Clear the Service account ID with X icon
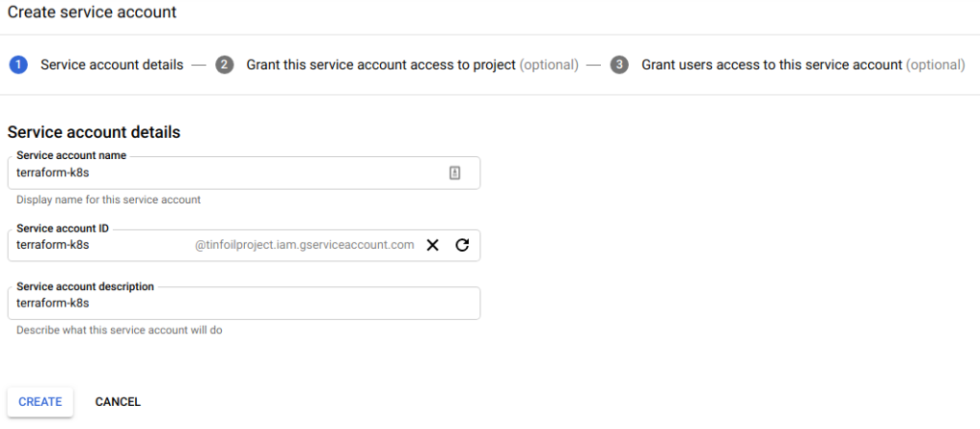 [433, 245]
